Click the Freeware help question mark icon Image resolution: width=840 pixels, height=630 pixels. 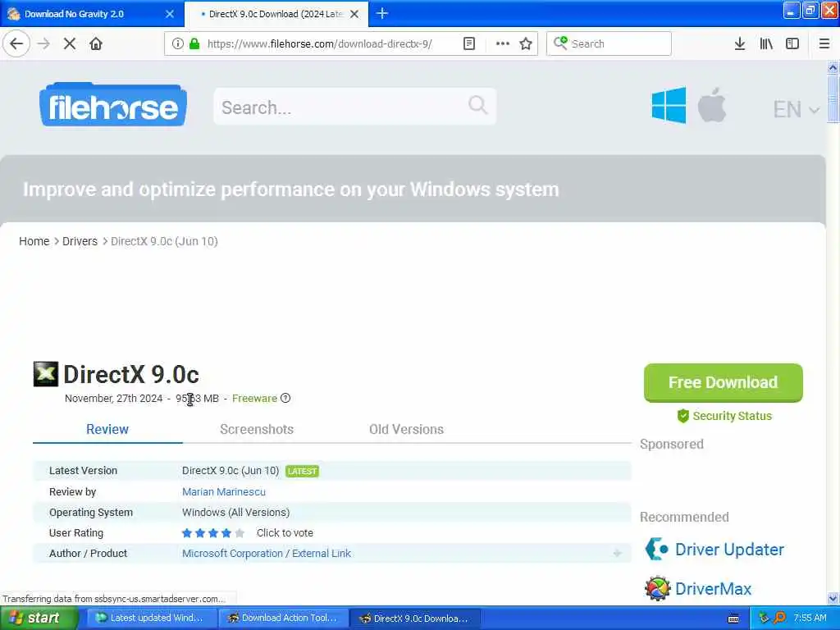[x=285, y=398]
